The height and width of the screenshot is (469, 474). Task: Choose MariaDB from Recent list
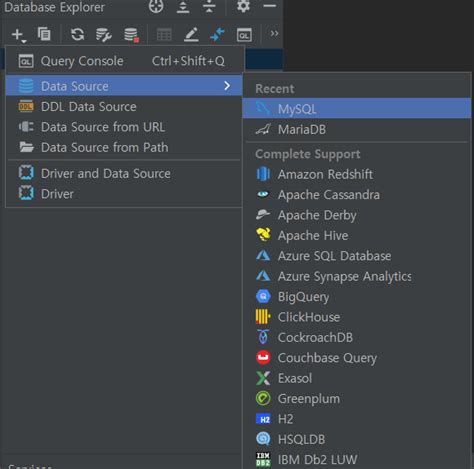point(357,129)
